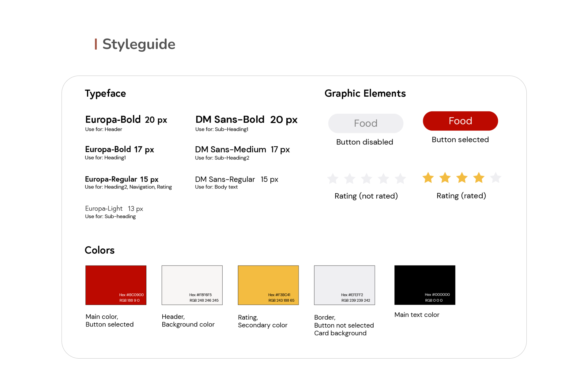This screenshot has height=391, width=588.
Task: Select the black #000000 color swatch
Action: coord(425,285)
